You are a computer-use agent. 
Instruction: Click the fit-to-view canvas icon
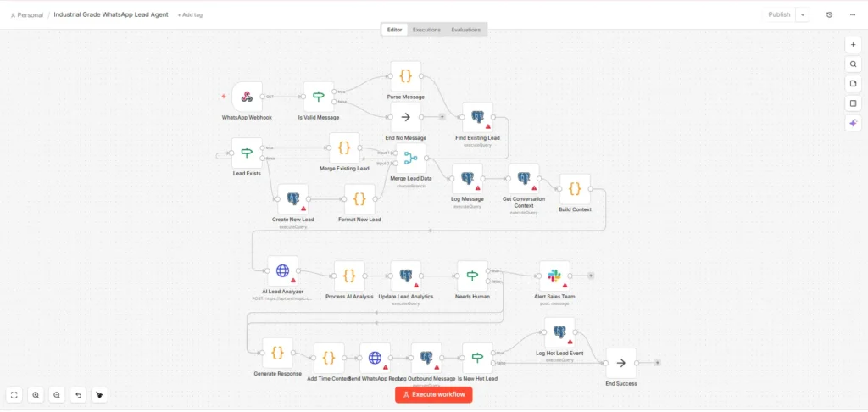pos(14,395)
